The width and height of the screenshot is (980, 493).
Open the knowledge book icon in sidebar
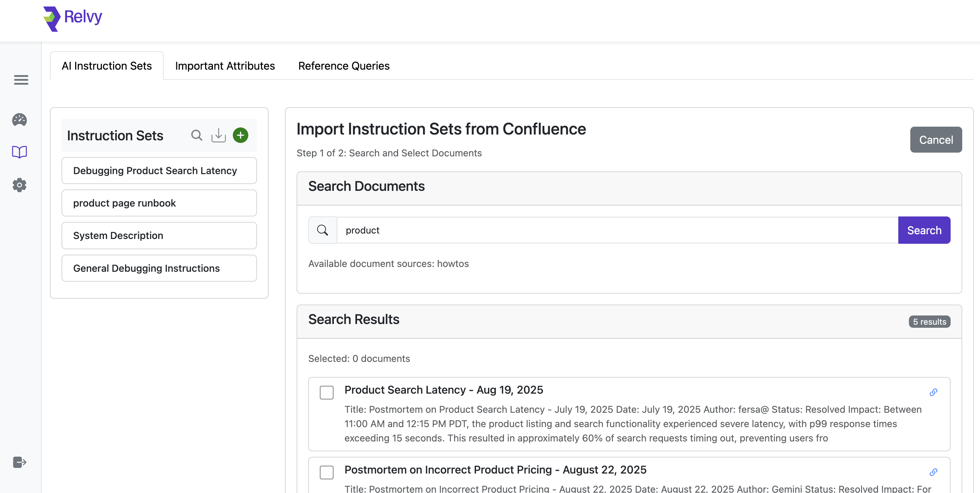[x=19, y=152]
